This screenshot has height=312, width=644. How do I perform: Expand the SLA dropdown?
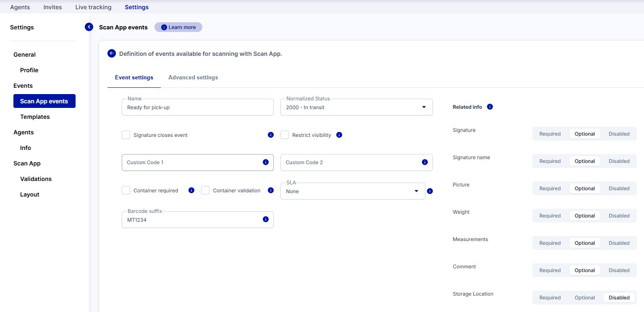pyautogui.click(x=353, y=191)
